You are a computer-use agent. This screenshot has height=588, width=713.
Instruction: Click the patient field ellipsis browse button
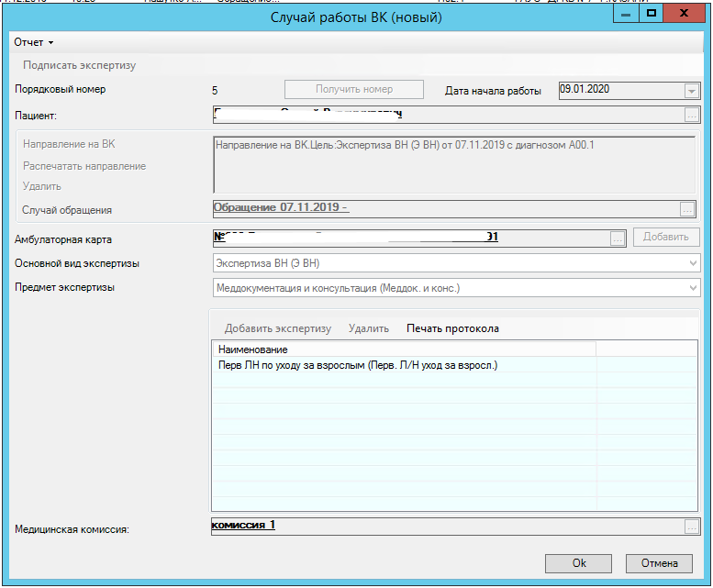691,116
